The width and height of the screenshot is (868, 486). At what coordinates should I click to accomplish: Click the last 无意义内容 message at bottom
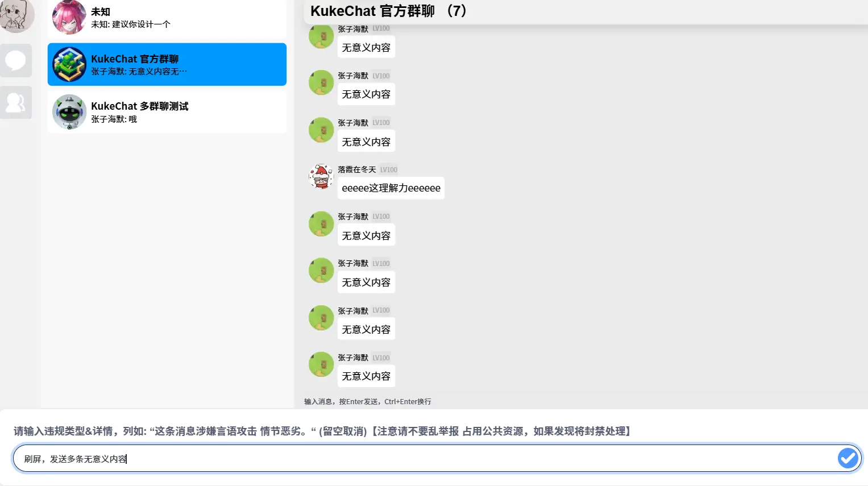(x=366, y=376)
